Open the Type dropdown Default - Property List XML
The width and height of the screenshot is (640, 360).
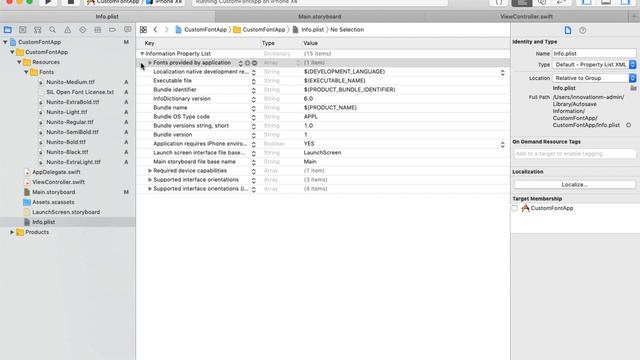click(x=594, y=65)
